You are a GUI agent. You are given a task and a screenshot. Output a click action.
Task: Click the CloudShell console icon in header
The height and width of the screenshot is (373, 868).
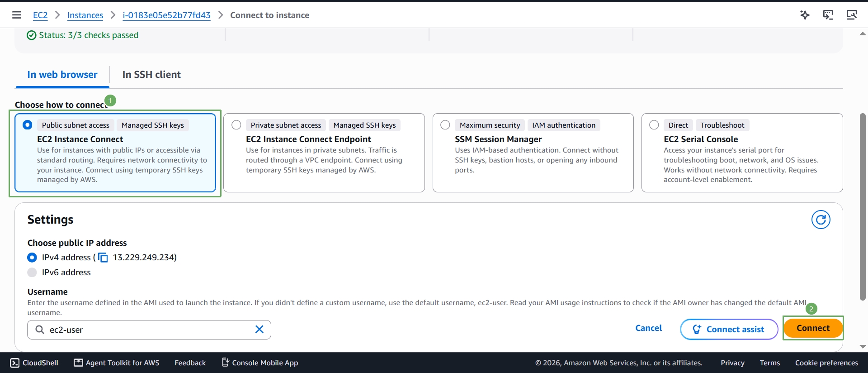coord(828,15)
